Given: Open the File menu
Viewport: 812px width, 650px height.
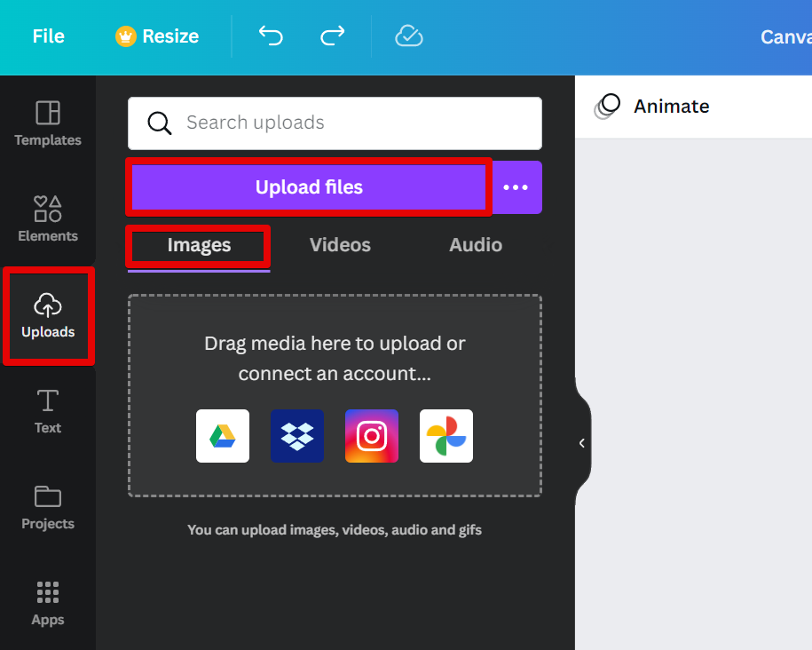Looking at the screenshot, I should (x=49, y=36).
